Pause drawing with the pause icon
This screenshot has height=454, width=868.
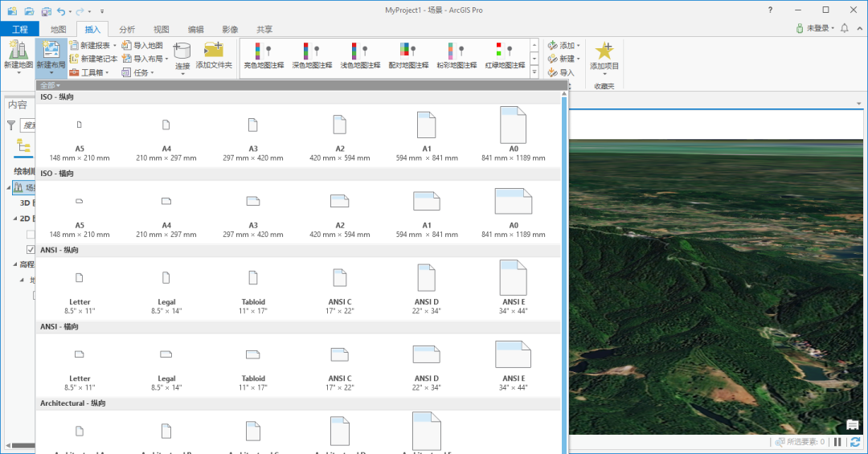click(837, 442)
